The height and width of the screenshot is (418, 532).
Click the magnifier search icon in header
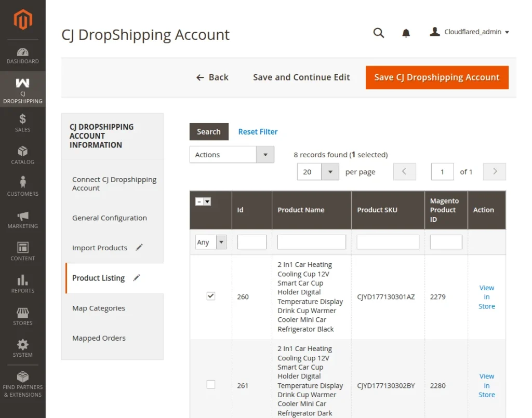379,33
